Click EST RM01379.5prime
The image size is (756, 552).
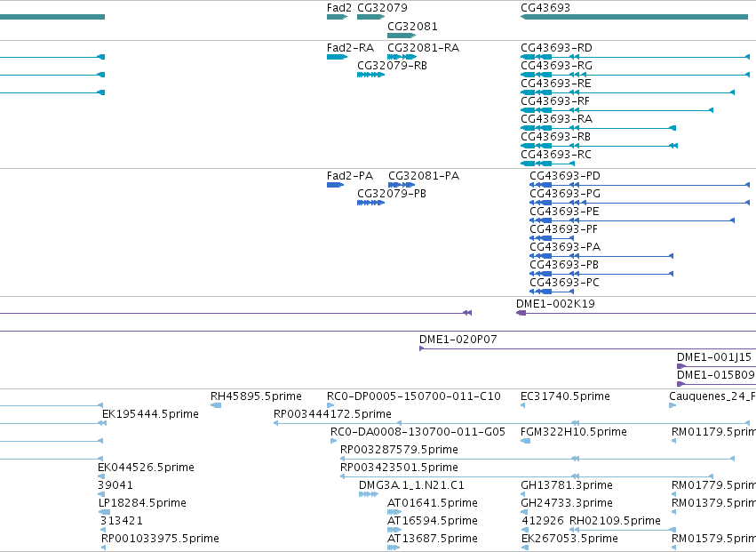point(713,504)
